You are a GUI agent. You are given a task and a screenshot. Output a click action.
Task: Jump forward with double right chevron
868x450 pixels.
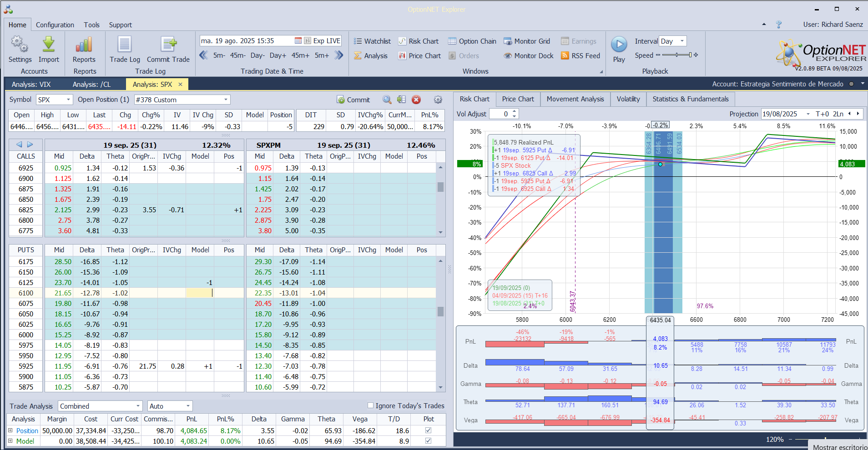coord(338,55)
